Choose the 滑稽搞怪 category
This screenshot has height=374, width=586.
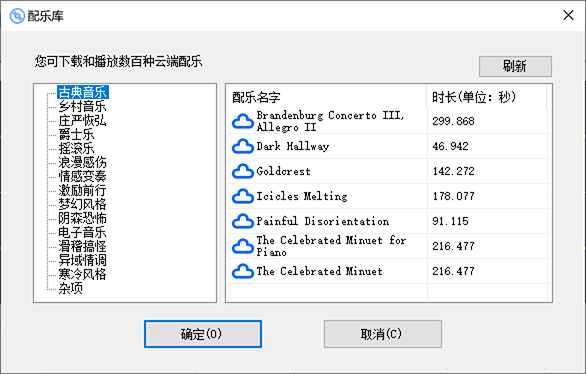coord(82,246)
